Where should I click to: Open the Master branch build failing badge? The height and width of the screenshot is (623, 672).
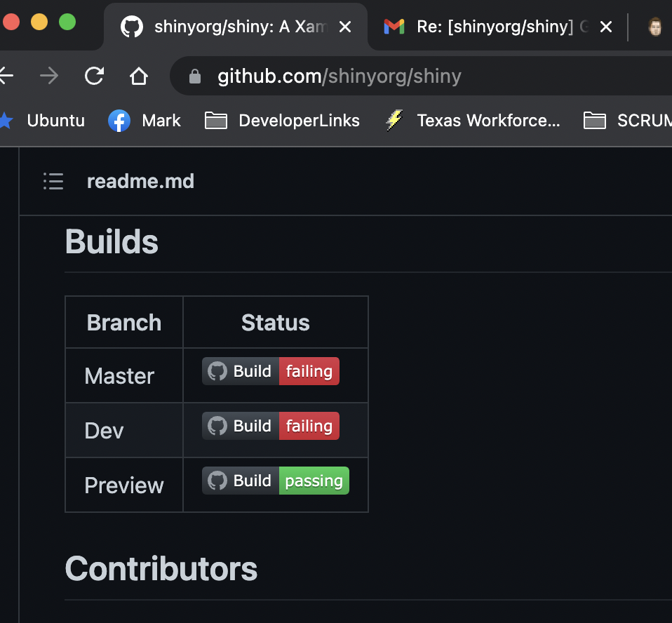[271, 371]
